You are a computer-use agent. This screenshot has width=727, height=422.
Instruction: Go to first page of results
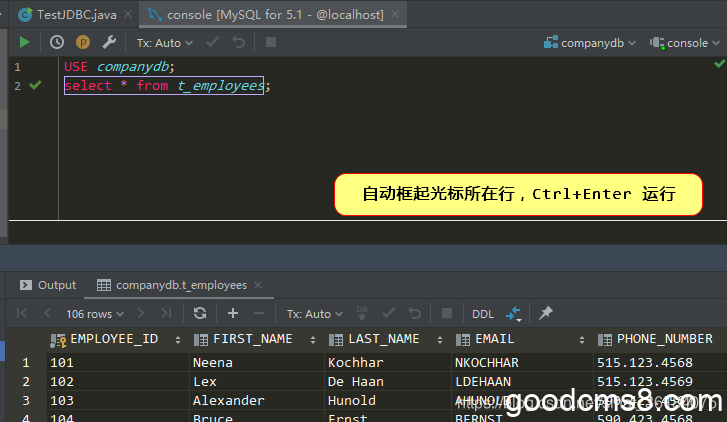(21, 314)
